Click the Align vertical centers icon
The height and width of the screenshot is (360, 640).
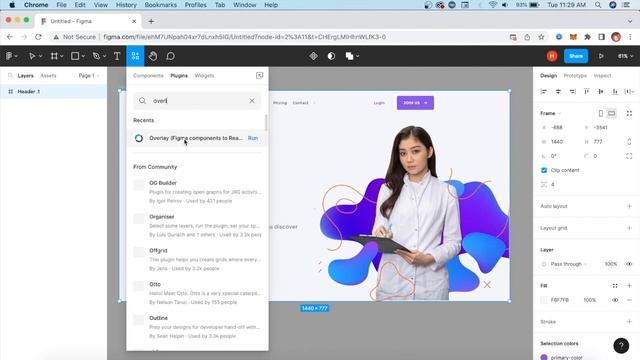pos(601,91)
